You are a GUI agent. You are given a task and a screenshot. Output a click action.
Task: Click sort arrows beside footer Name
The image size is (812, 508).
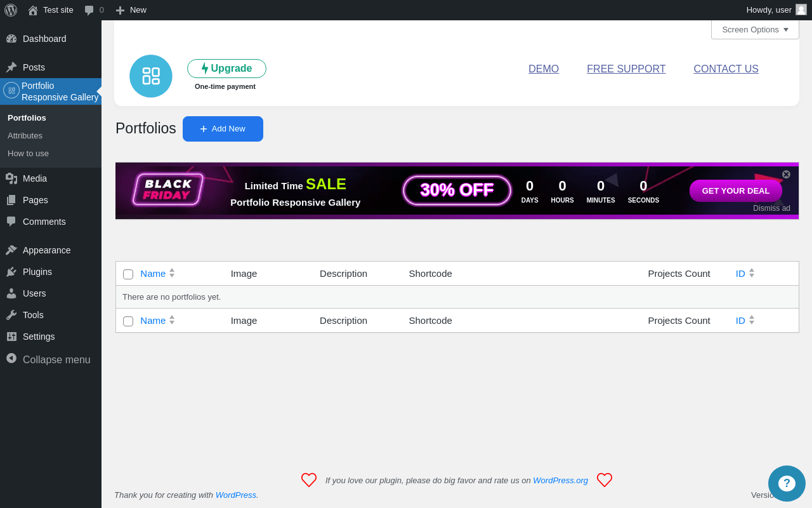[x=172, y=320]
